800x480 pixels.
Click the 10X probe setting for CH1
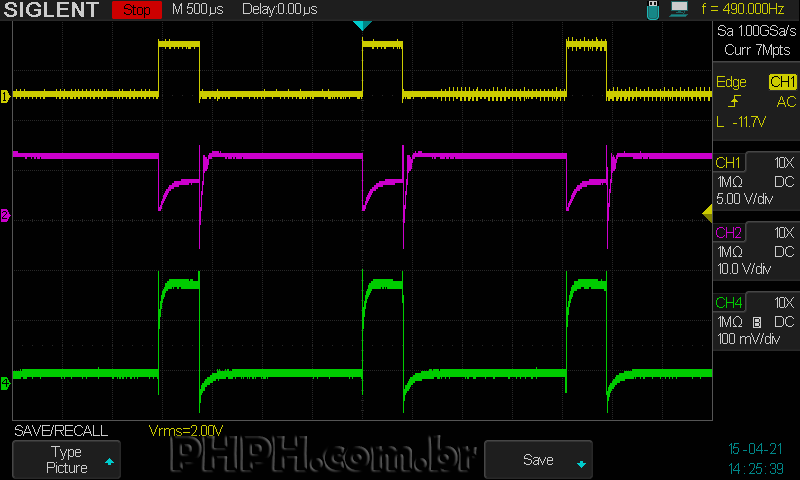click(784, 163)
